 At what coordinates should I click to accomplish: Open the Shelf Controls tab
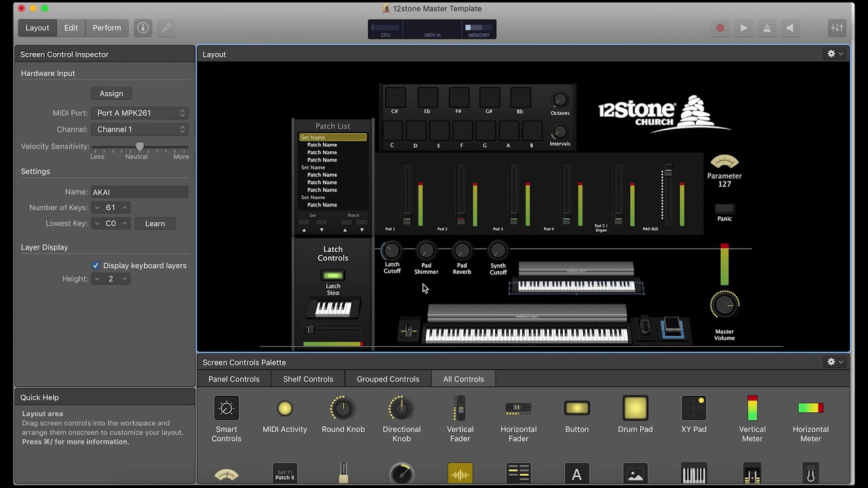pos(308,379)
